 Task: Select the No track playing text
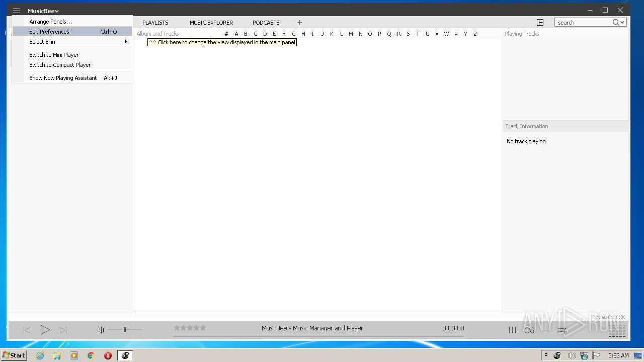tap(526, 141)
